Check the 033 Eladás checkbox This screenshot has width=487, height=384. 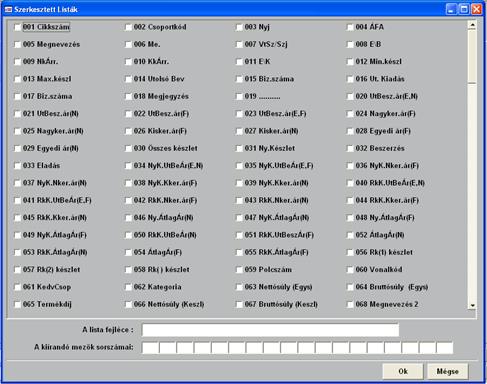tap(17, 166)
